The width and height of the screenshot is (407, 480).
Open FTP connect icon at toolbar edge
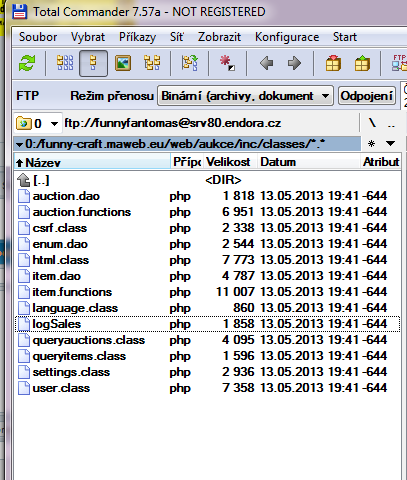[399, 63]
